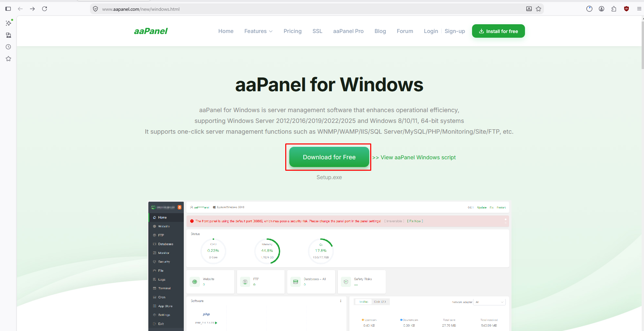Viewport: 644px width, 331px height.
Task: Open the Pricing nav item
Action: click(292, 31)
